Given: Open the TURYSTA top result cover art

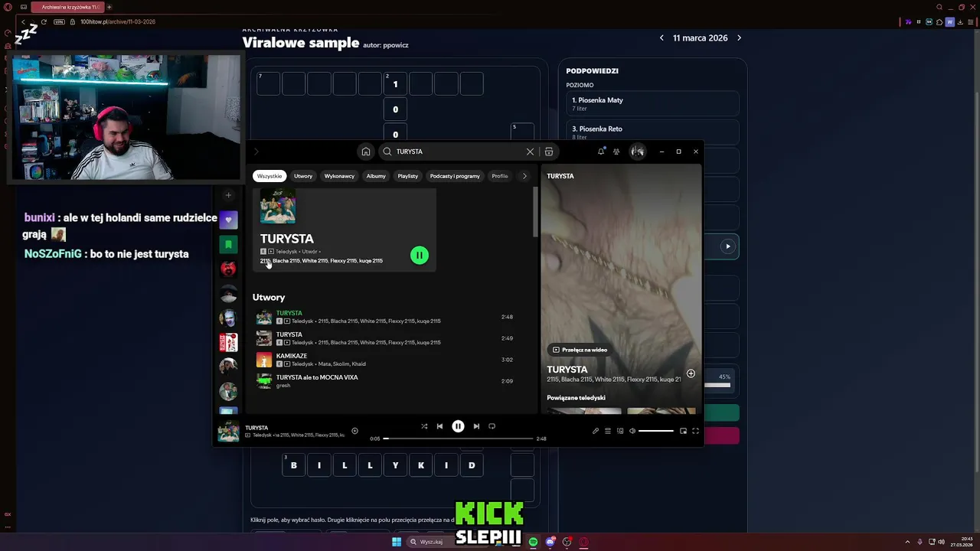Looking at the screenshot, I should (x=278, y=207).
